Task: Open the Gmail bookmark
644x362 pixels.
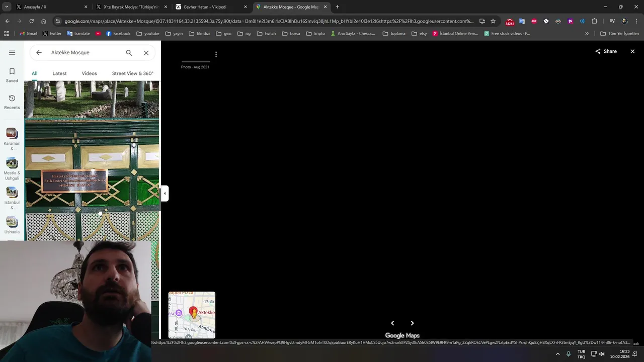Action: click(28, 34)
